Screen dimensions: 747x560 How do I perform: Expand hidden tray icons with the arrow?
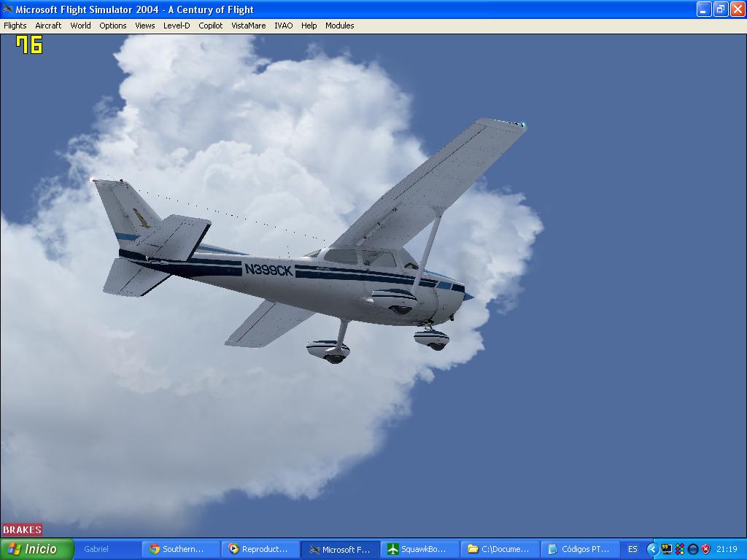(651, 550)
